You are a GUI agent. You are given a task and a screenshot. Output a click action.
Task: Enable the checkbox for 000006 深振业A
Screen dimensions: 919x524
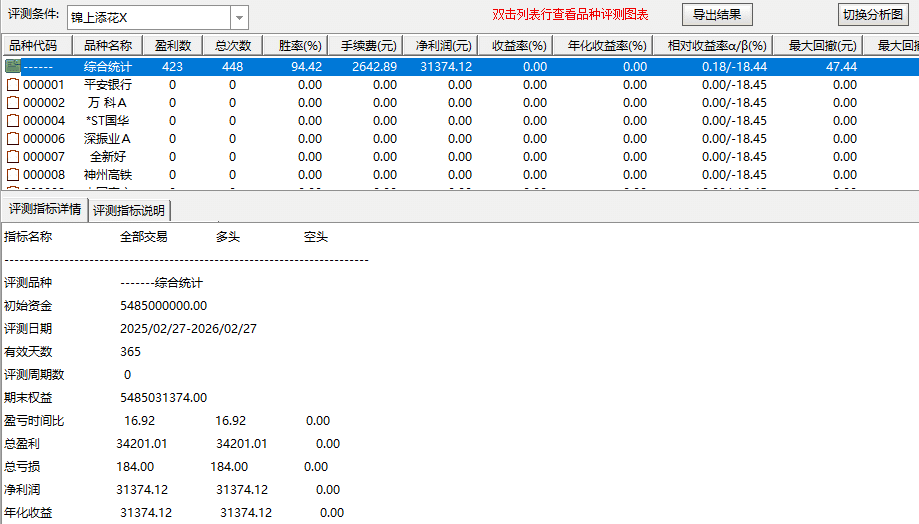[x=13, y=139]
